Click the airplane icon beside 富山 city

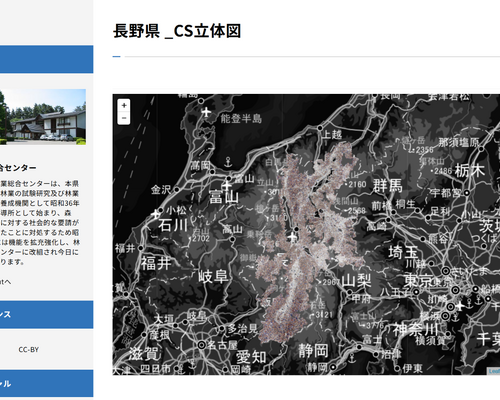click(x=227, y=185)
